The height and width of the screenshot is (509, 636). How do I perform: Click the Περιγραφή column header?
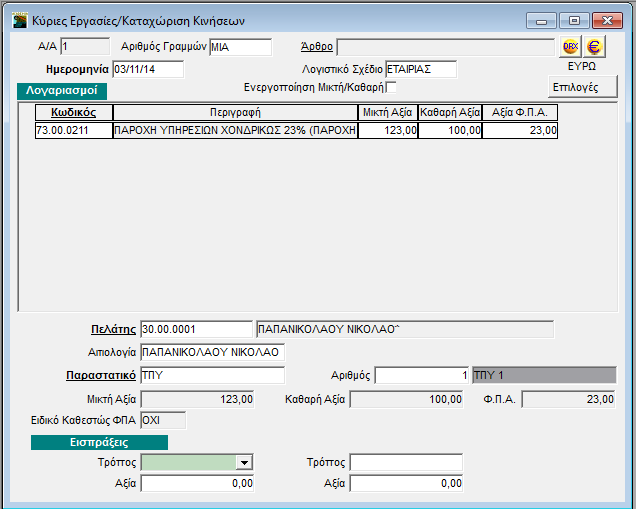click(x=235, y=112)
